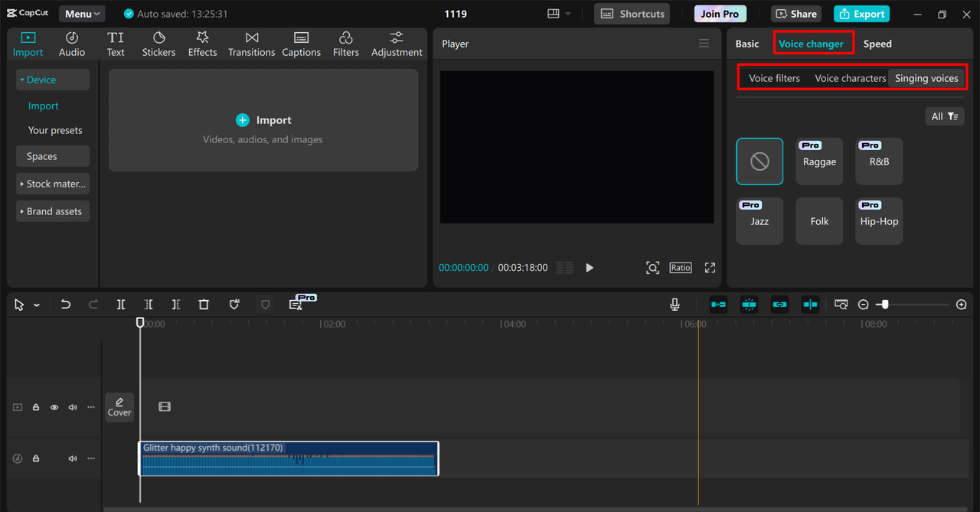Open the Adjustment tab

pyautogui.click(x=397, y=44)
